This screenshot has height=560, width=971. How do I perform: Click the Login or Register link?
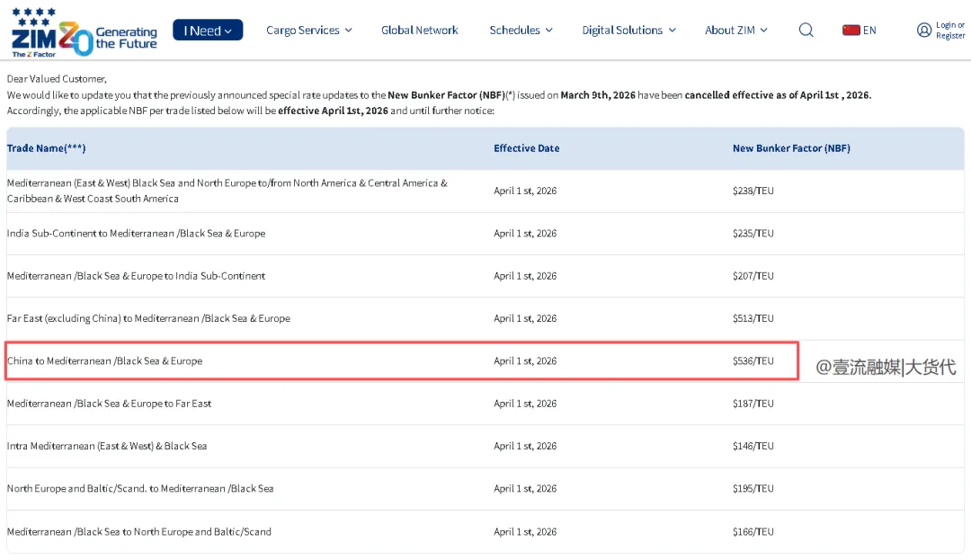(x=950, y=31)
